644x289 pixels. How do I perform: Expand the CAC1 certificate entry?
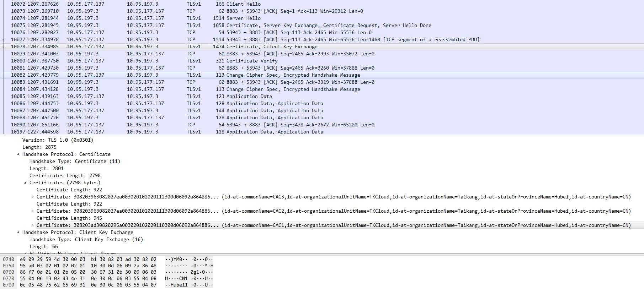click(33, 225)
